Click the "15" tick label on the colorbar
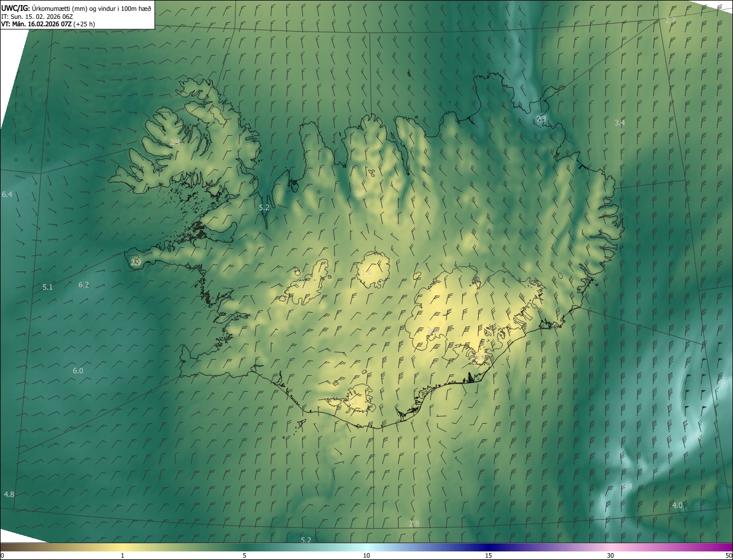Image resolution: width=733 pixels, height=560 pixels. click(488, 555)
